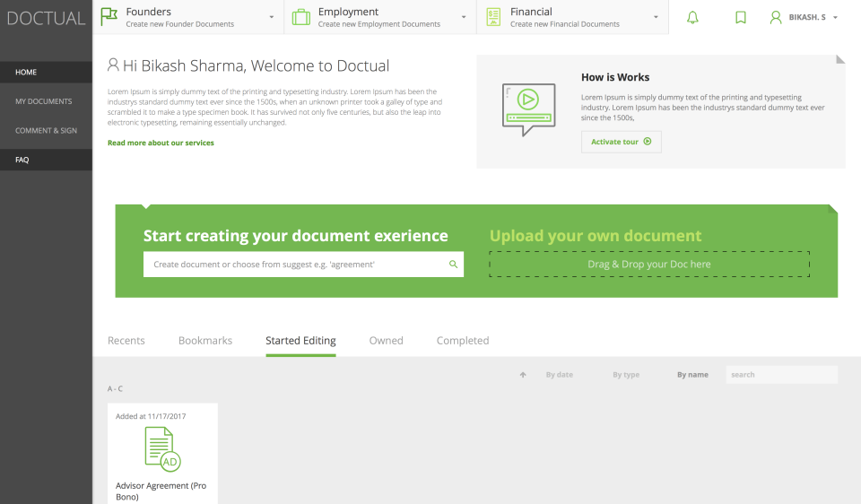Click the How it Works video icon
The image size is (861, 504).
pyautogui.click(x=529, y=109)
